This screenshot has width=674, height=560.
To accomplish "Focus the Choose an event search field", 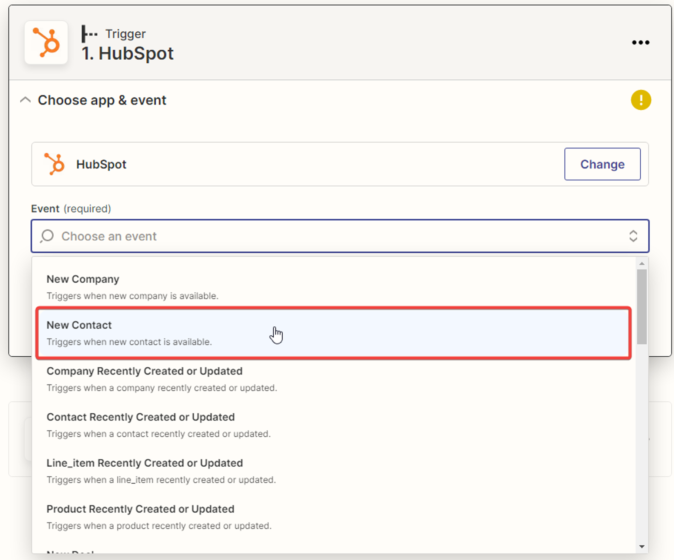I will [340, 236].
